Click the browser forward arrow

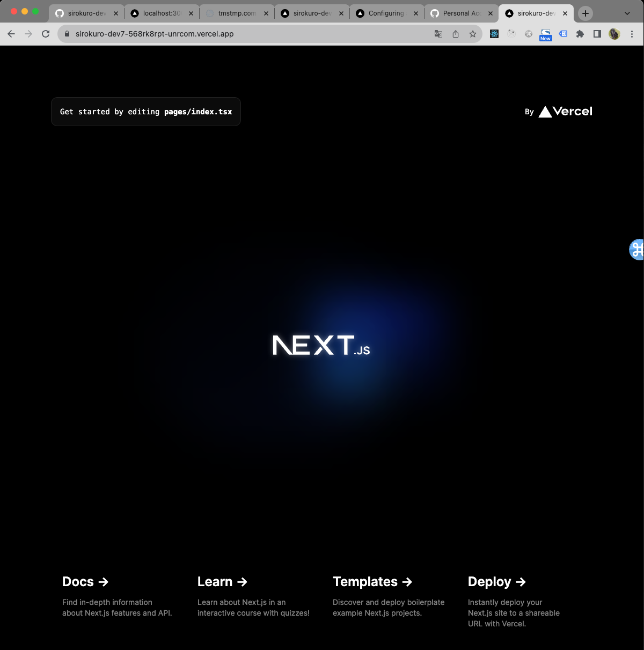coord(28,34)
